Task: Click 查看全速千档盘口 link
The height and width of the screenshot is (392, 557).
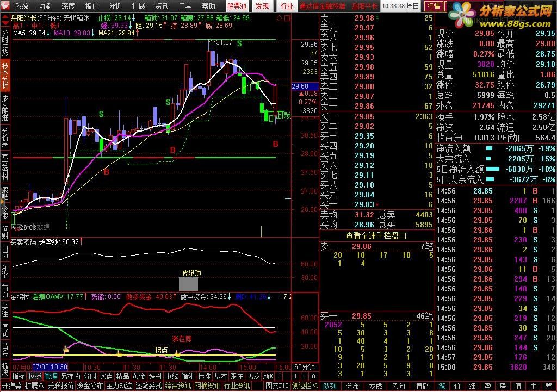Action: tap(376, 236)
